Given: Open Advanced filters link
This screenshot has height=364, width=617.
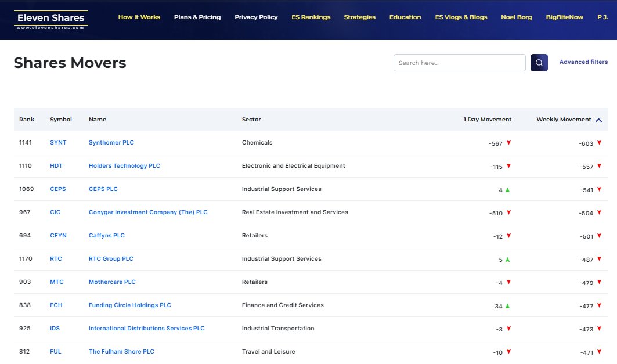Looking at the screenshot, I should click(583, 62).
